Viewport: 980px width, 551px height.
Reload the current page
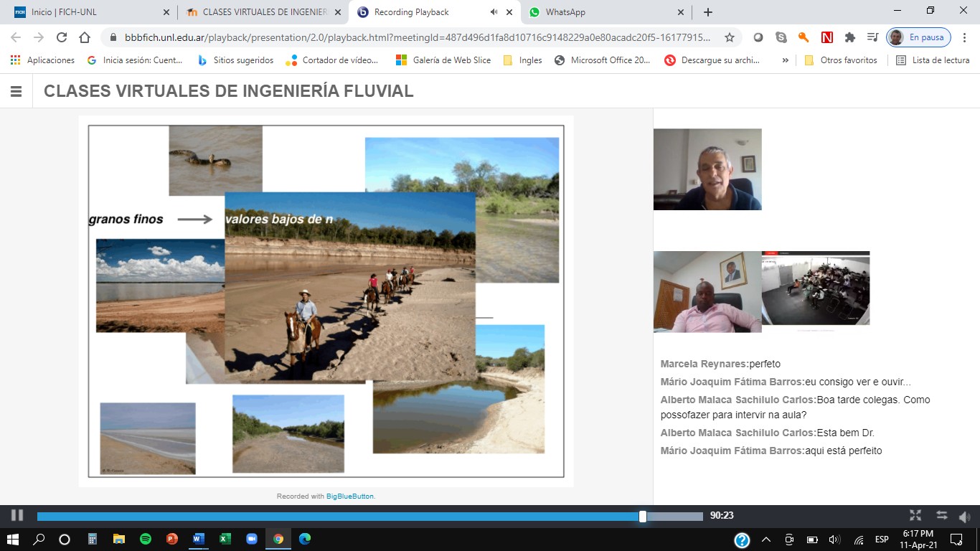pos(62,37)
